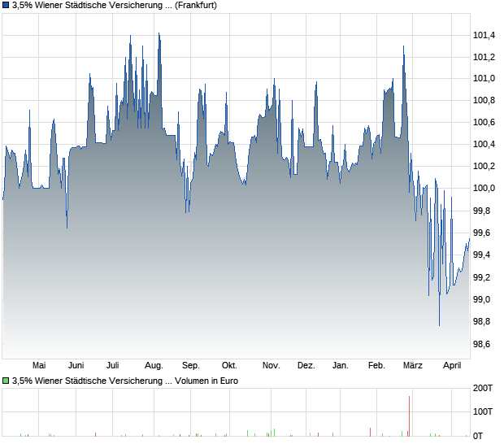Click the 'Juni' month label

click(76, 366)
